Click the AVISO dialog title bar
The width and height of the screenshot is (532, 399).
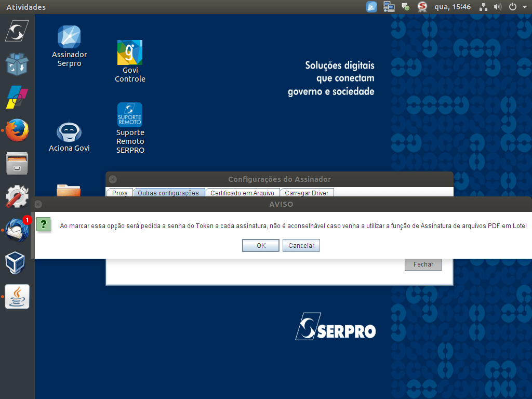[x=281, y=204]
